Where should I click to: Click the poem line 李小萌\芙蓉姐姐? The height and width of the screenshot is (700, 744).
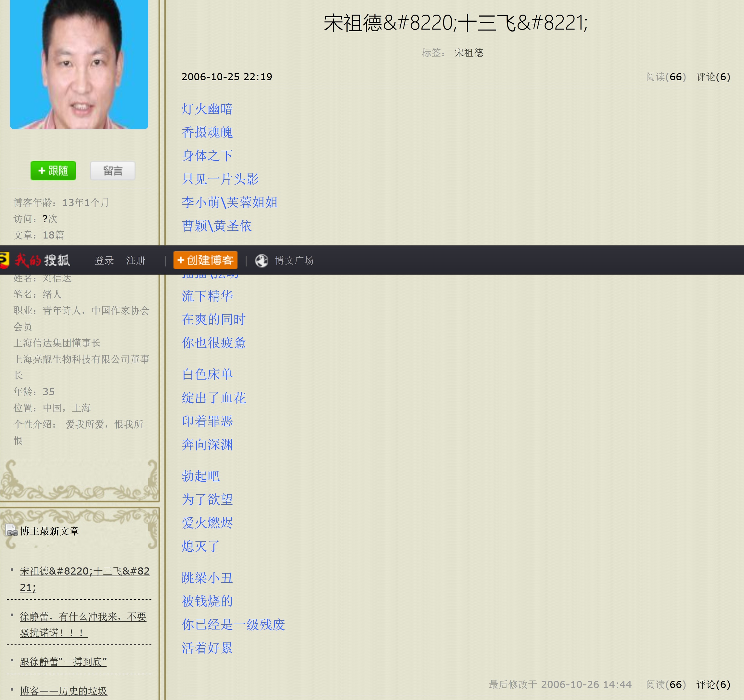[x=230, y=202]
